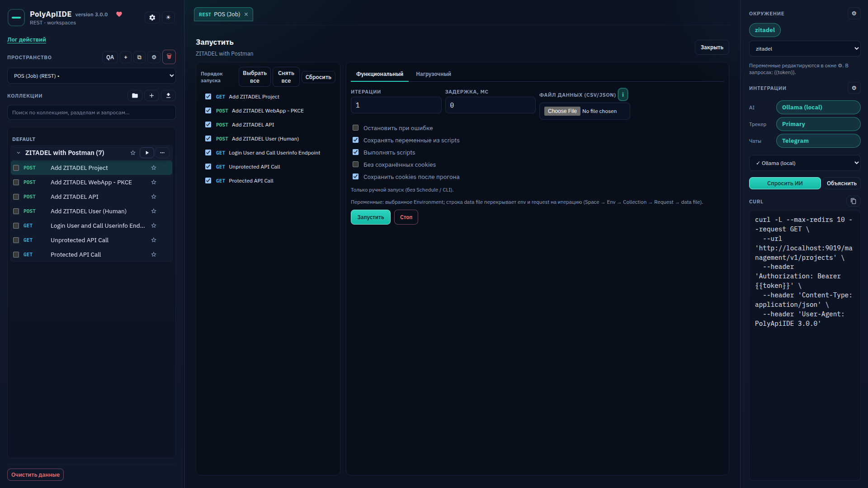Star the Unprotected API Call request
868x488 pixels.
point(154,240)
